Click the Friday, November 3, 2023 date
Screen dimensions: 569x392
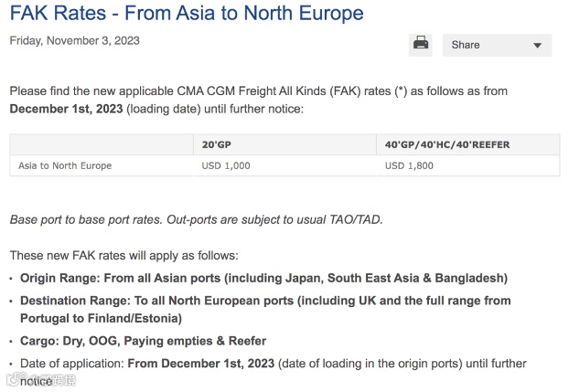click(x=75, y=41)
